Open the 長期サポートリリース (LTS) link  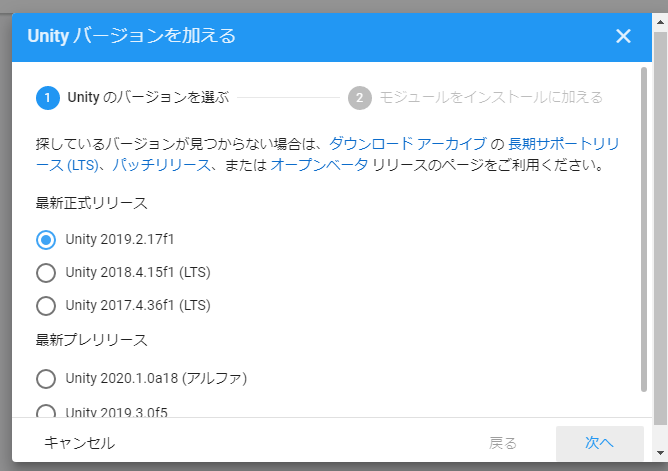click(563, 144)
